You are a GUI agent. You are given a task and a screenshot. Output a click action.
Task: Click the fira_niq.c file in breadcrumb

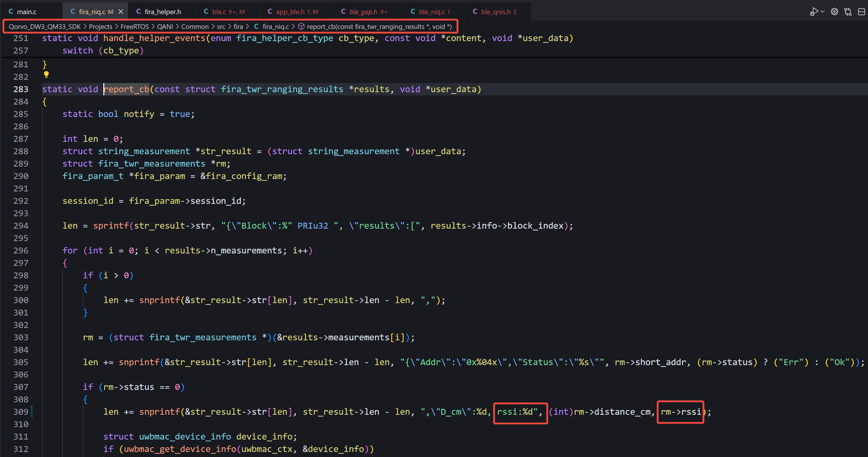275,26
